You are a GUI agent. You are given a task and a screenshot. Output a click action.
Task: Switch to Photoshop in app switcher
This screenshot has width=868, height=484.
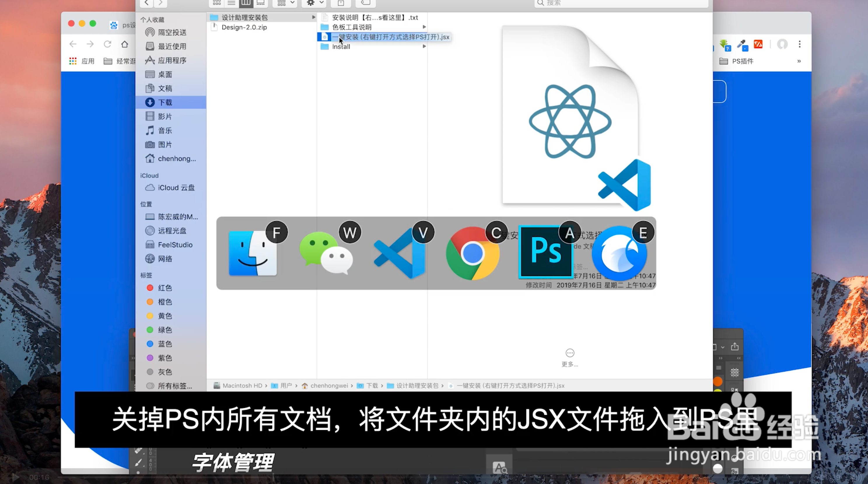pos(545,252)
